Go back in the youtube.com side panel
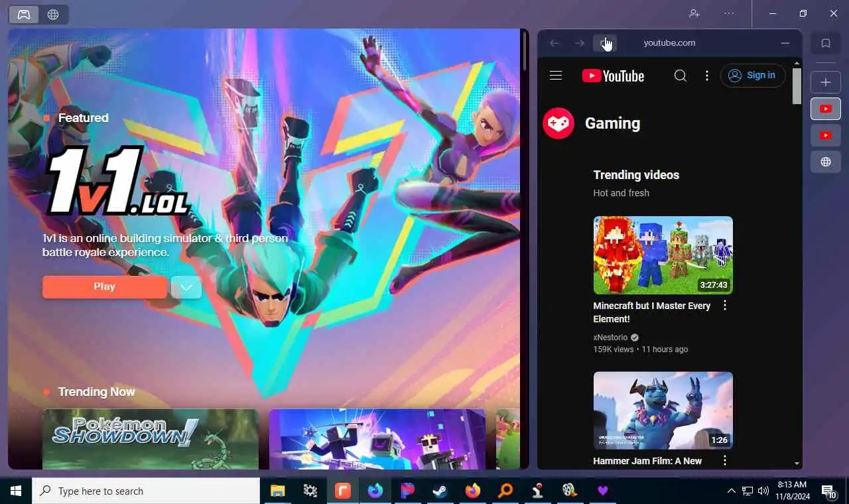849x504 pixels. click(555, 43)
